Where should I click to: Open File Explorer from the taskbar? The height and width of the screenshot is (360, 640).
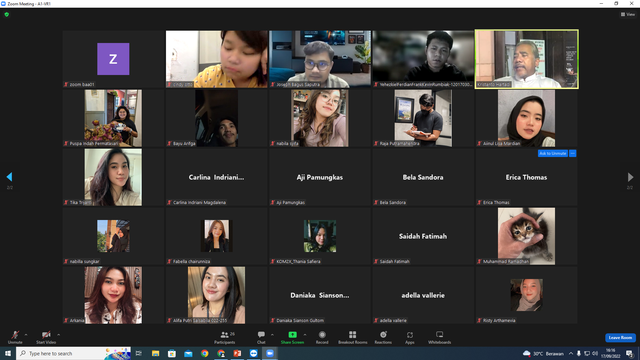155,353
